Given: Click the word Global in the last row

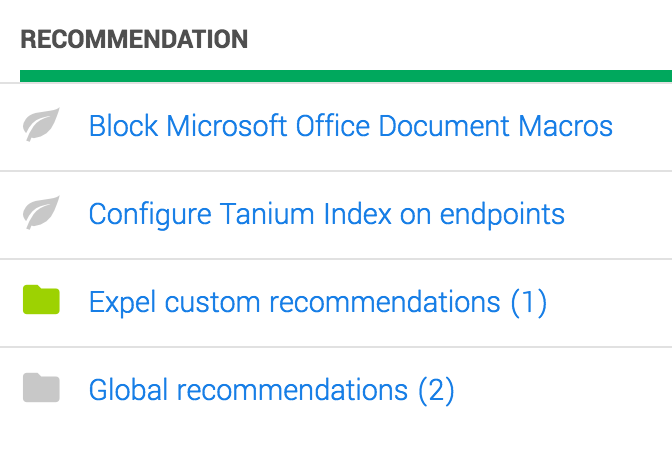Looking at the screenshot, I should click(x=128, y=390).
